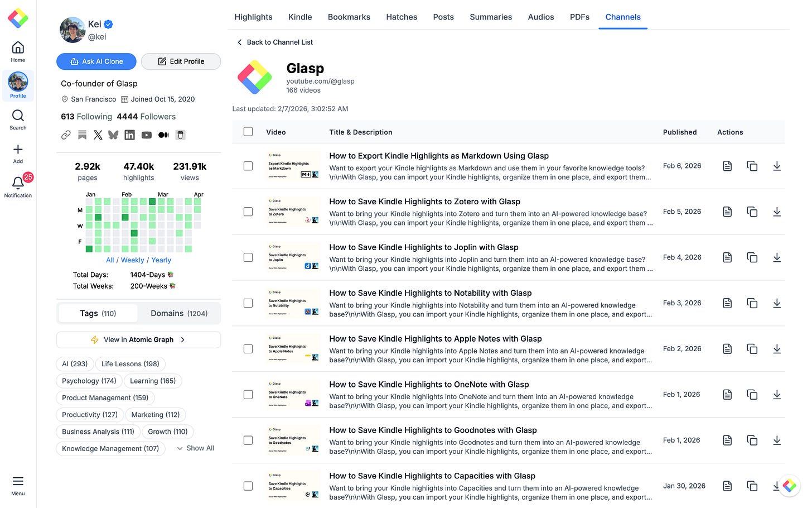Screen dimensions: 812x508
Task: Switch to the Summaries tab
Action: coord(491,17)
